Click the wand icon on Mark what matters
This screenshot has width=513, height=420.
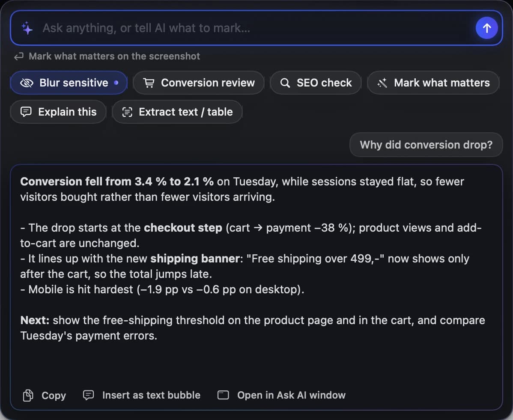(x=382, y=83)
